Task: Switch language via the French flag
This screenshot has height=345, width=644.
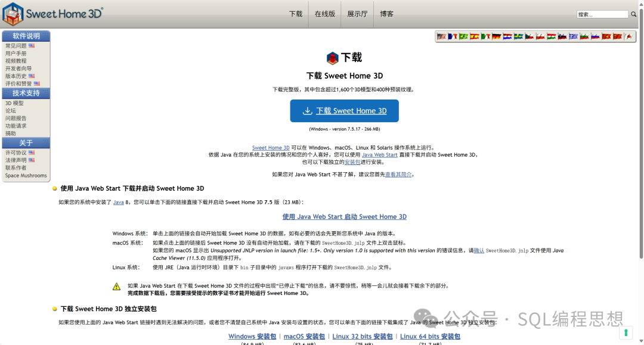Action: [453, 36]
